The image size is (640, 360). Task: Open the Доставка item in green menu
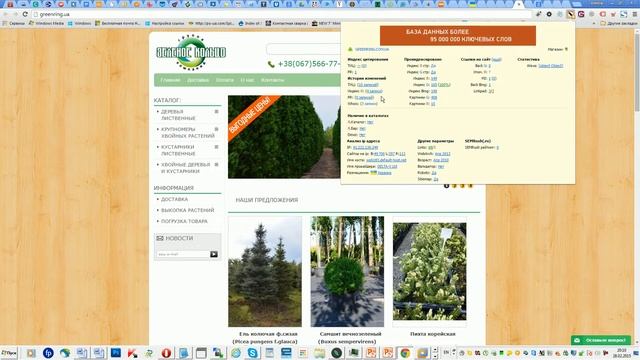click(x=198, y=80)
